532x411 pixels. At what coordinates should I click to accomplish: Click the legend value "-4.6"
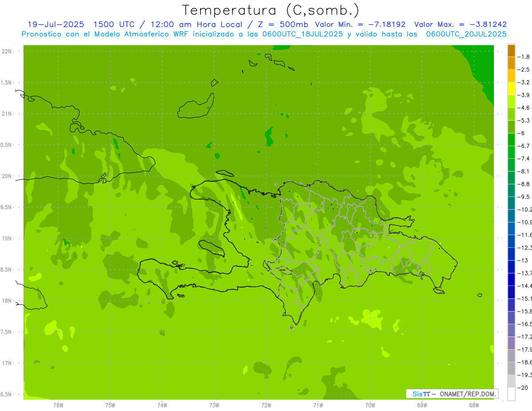click(524, 108)
